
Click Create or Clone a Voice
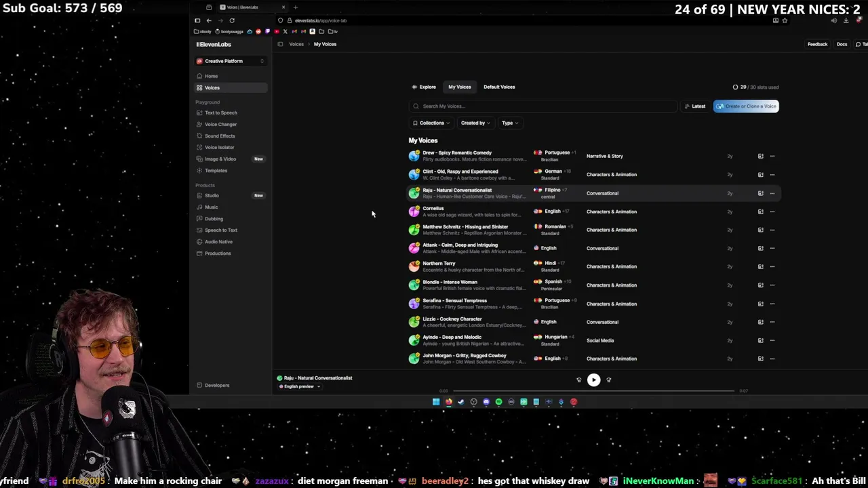click(746, 106)
